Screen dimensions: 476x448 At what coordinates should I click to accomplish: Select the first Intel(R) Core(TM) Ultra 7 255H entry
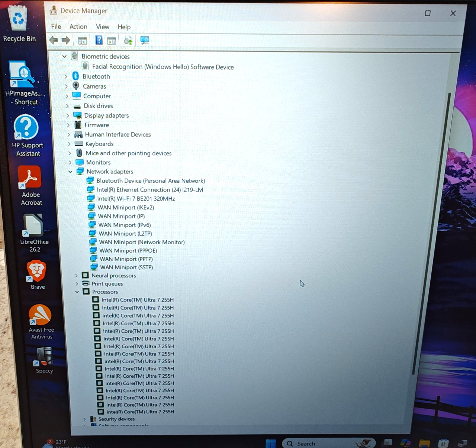point(138,300)
